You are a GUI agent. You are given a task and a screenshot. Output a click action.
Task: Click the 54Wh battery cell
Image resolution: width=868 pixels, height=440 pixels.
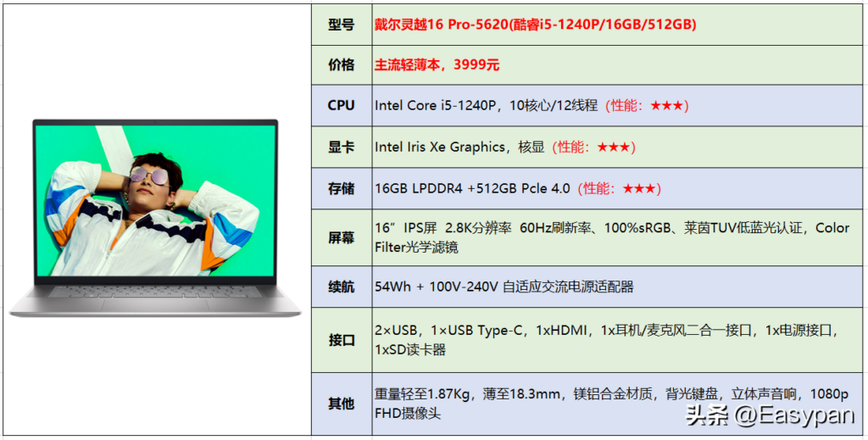[x=617, y=287]
